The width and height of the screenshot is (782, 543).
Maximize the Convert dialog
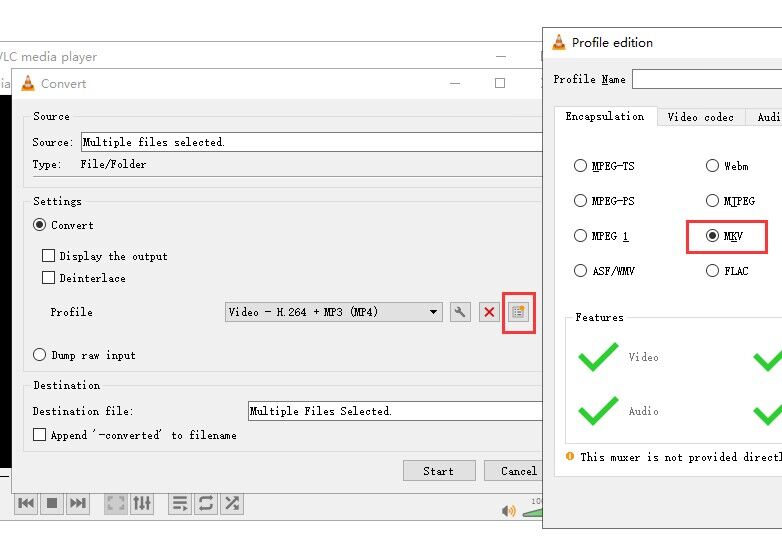point(500,83)
